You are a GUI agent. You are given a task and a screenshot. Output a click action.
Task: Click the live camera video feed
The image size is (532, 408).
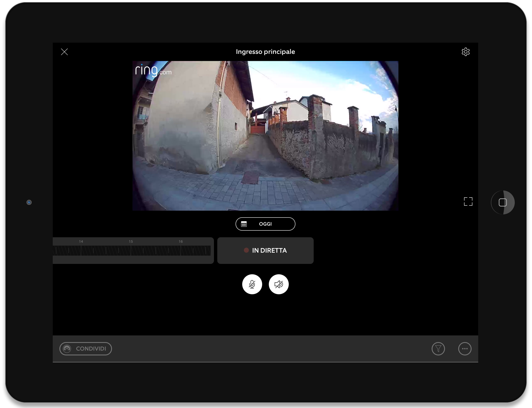coord(265,136)
